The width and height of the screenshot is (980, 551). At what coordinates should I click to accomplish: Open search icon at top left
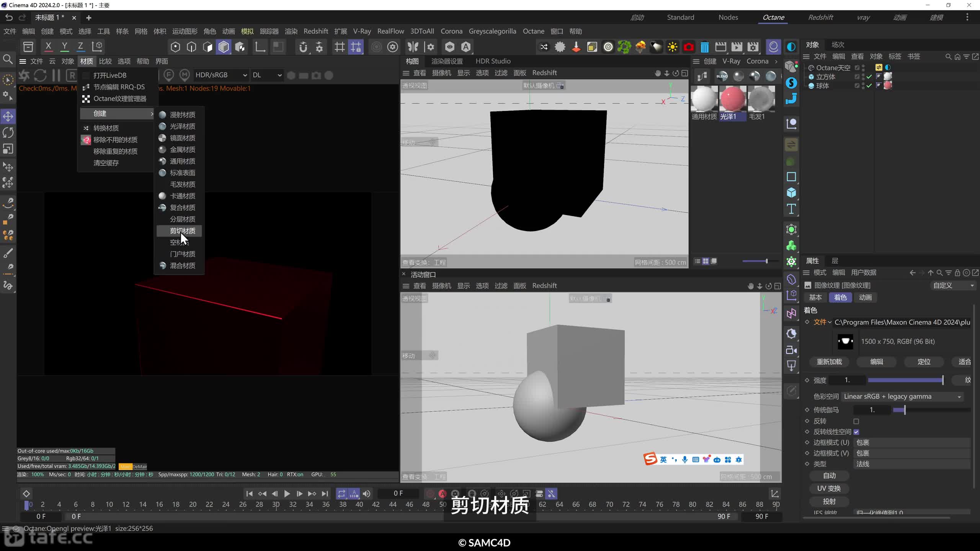tap(8, 59)
